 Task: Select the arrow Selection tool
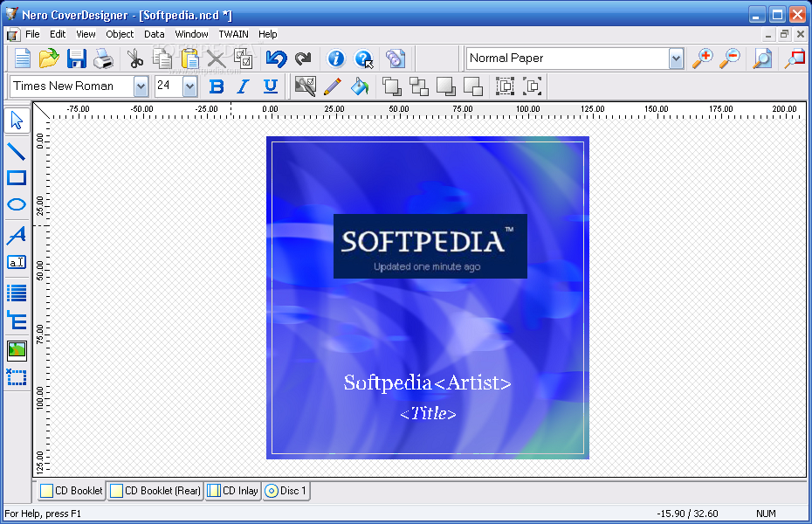tap(17, 121)
